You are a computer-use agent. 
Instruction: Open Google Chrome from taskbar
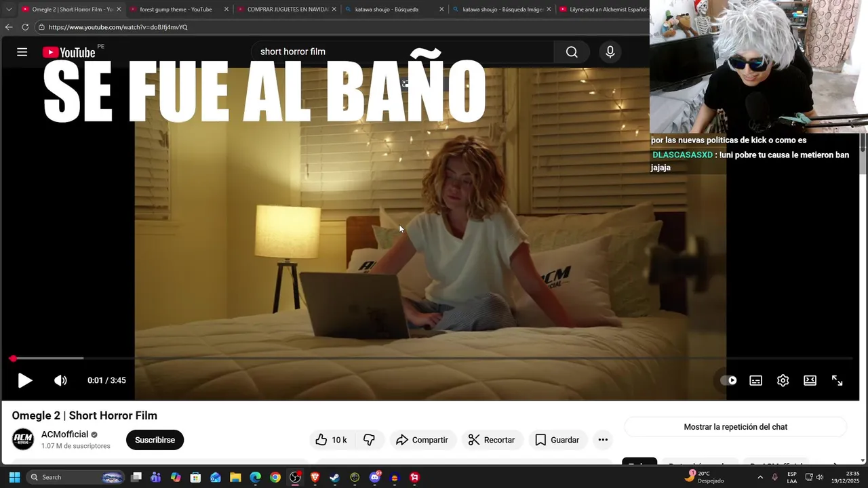[x=275, y=477]
